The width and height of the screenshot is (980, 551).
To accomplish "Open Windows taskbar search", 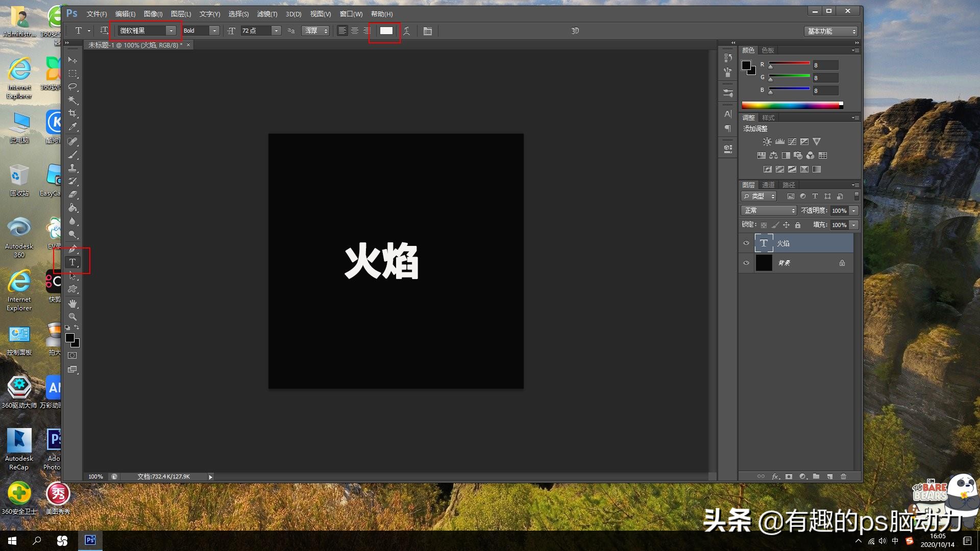I will pos(37,541).
